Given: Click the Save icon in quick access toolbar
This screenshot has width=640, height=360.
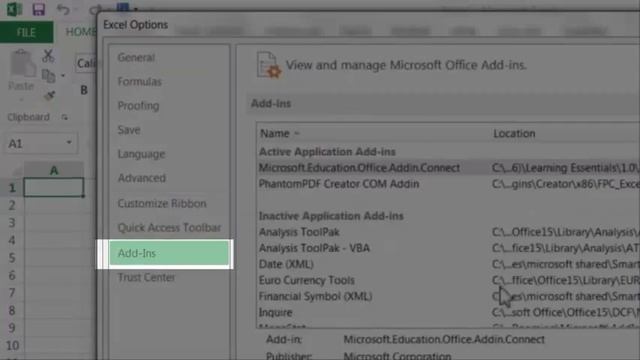Looking at the screenshot, I should coord(38,9).
